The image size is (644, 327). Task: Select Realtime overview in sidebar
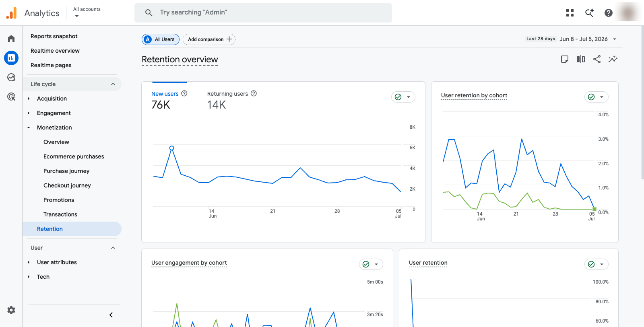tap(55, 51)
